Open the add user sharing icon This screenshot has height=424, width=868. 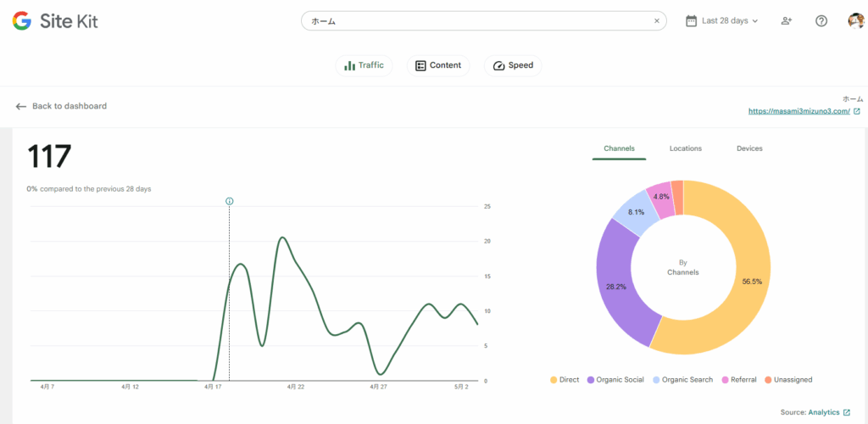[x=787, y=21]
